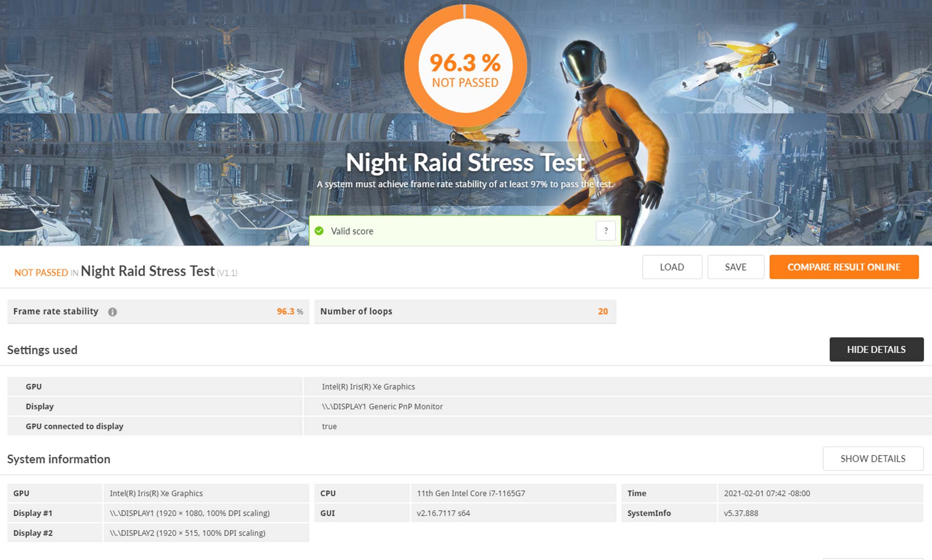Click the Frame rate stability label
This screenshot has width=932, height=560.
click(56, 312)
